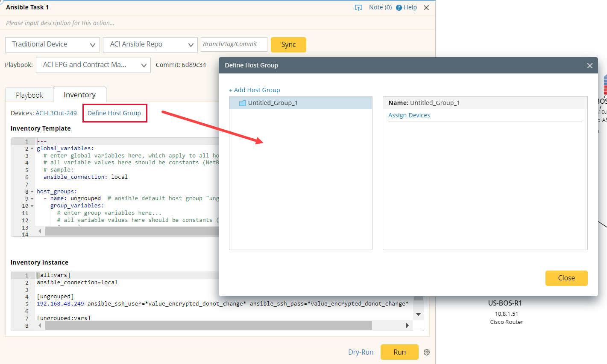
Task: View notes via the Note (0) link
Action: pos(380,7)
